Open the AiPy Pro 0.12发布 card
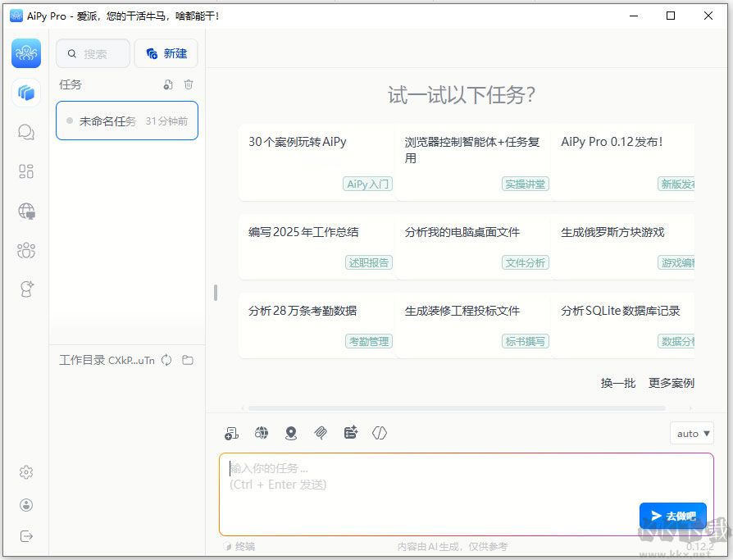 (x=623, y=162)
